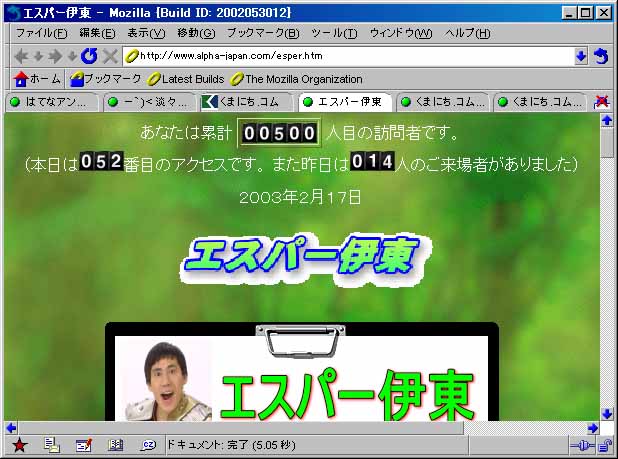Expand the URL bar history dropdown
The width and height of the screenshot is (618, 459).
(581, 56)
